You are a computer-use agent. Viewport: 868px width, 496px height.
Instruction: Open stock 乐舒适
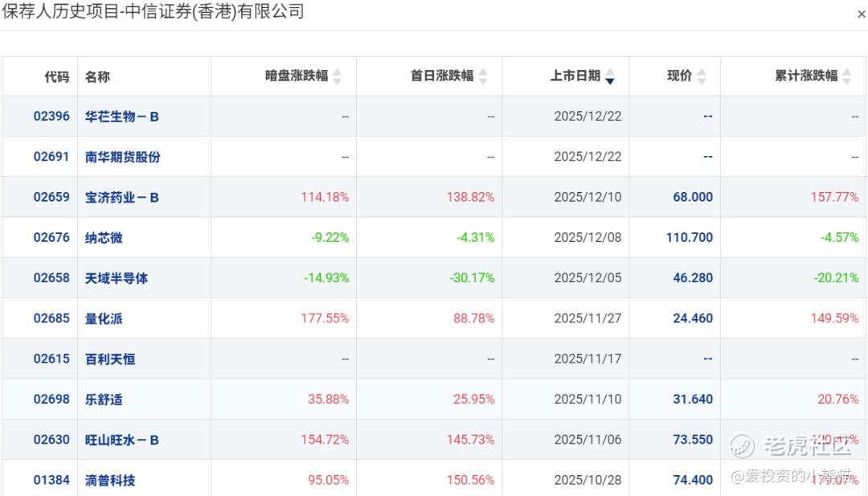pyautogui.click(x=104, y=399)
